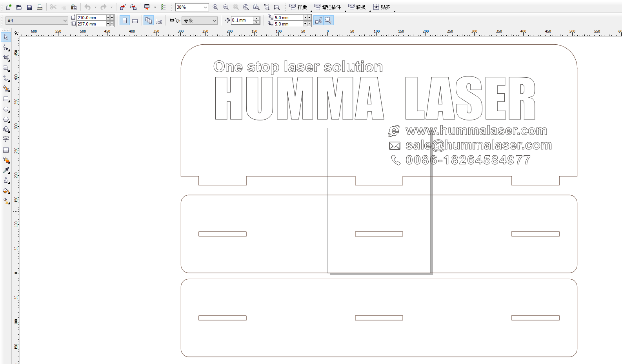The height and width of the screenshot is (364, 622).
Task: Redo the last undone action
Action: 104,7
